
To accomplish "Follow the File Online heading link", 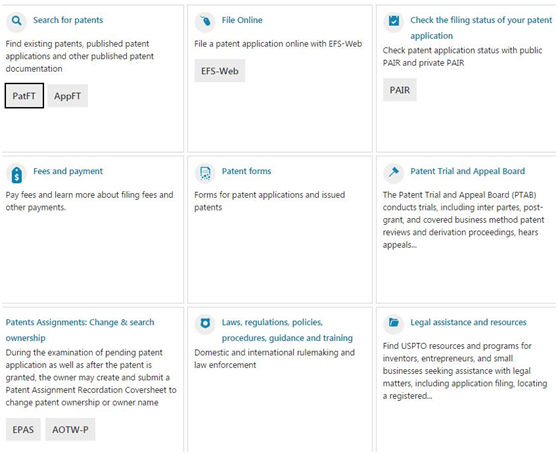I will click(242, 20).
